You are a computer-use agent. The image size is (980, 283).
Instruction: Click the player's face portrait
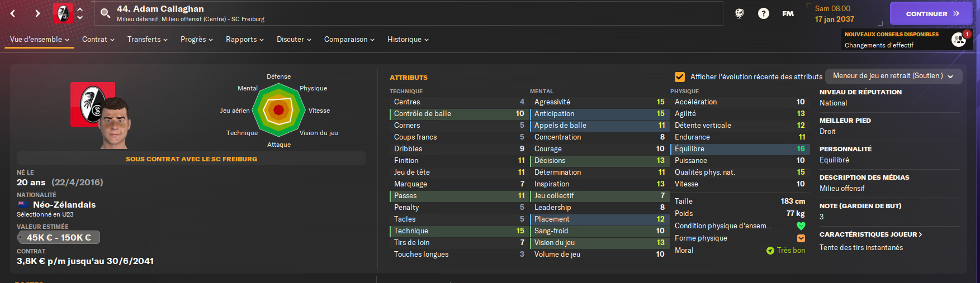pyautogui.click(x=115, y=123)
